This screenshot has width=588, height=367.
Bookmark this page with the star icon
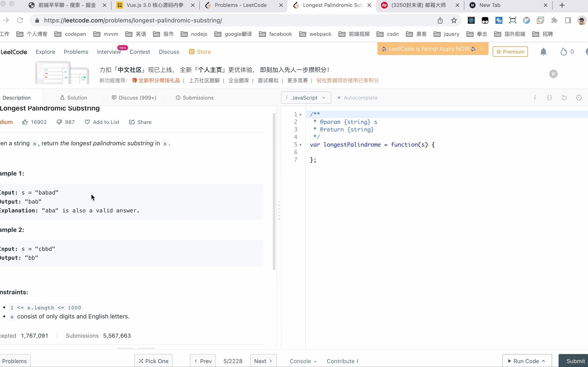click(x=454, y=20)
